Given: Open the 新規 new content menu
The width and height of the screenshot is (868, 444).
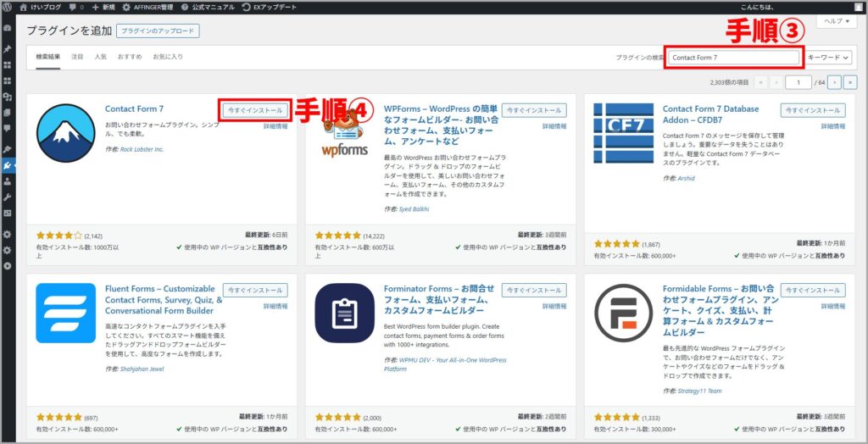Looking at the screenshot, I should tap(103, 6).
